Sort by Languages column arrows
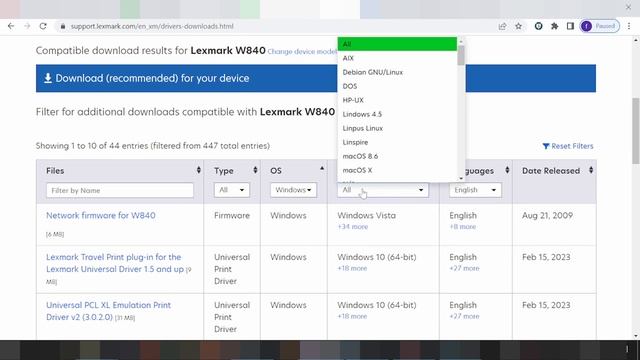640x360 pixels. [x=507, y=170]
